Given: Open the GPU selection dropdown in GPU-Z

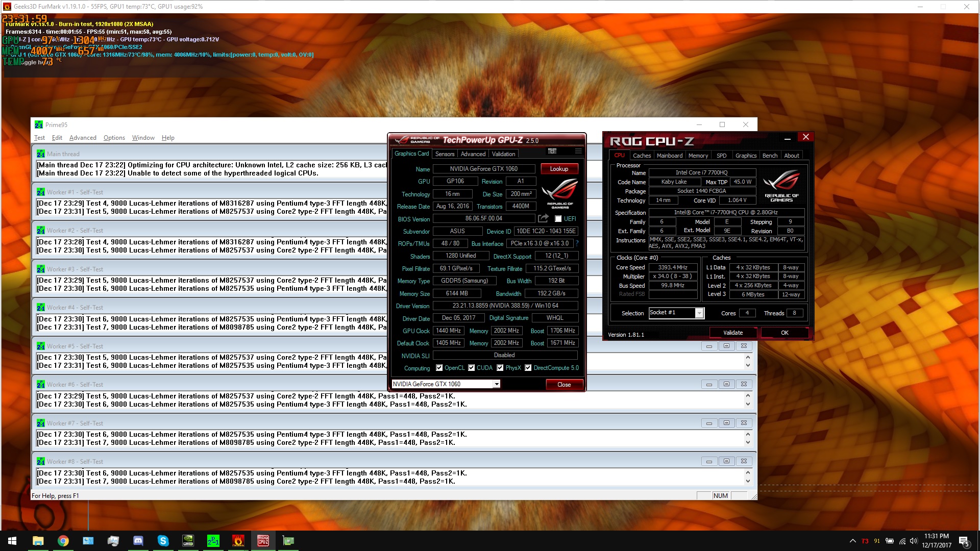Looking at the screenshot, I should click(x=496, y=384).
